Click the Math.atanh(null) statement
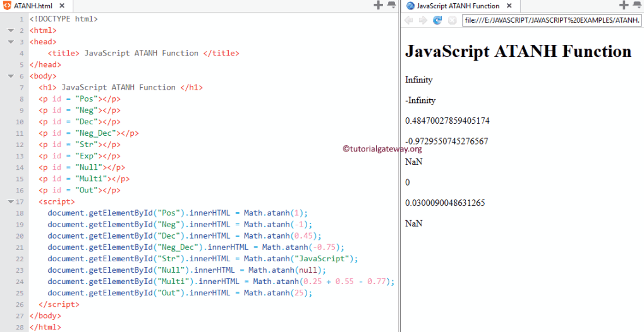644x332 pixels. coord(187,270)
